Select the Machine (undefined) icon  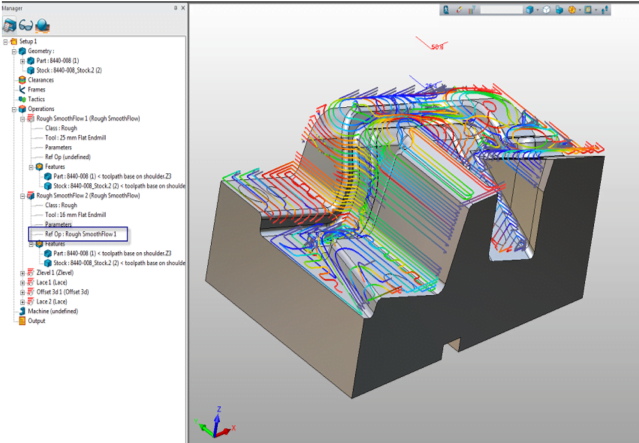point(20,311)
